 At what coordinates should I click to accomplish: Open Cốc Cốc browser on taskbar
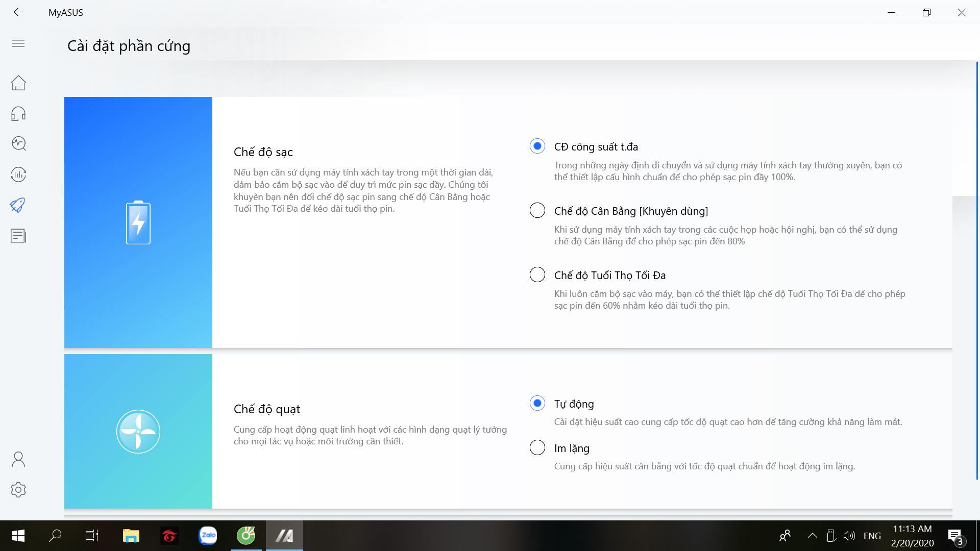click(x=246, y=536)
